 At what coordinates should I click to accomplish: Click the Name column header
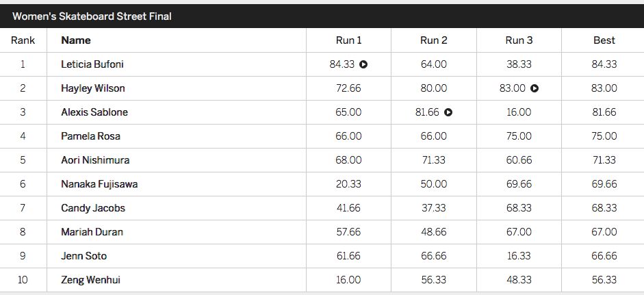[x=76, y=40]
